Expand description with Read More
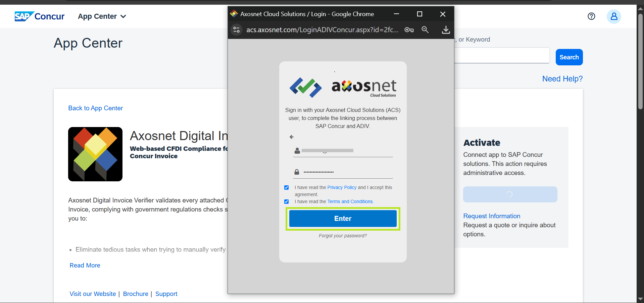Screen dimensions: 644x303 pyautogui.click(x=85, y=265)
